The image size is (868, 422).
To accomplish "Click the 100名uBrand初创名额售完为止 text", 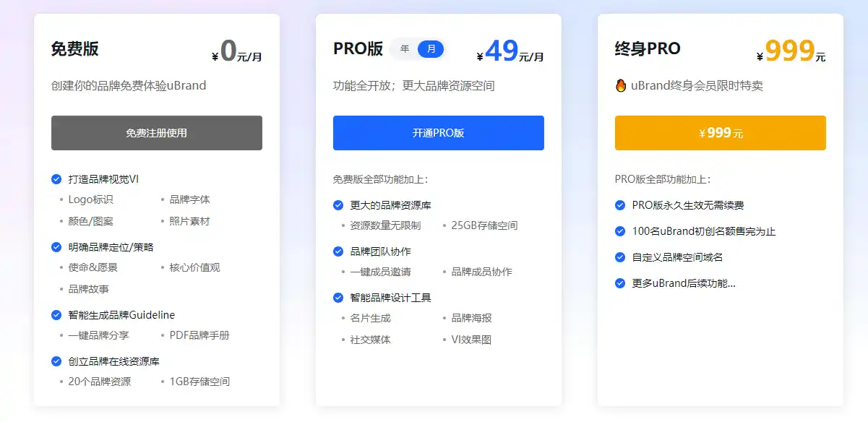I will point(704,231).
